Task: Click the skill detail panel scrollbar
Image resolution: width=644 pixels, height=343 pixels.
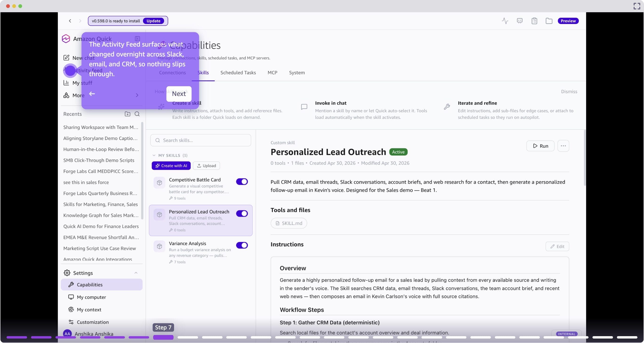Action: [584, 158]
